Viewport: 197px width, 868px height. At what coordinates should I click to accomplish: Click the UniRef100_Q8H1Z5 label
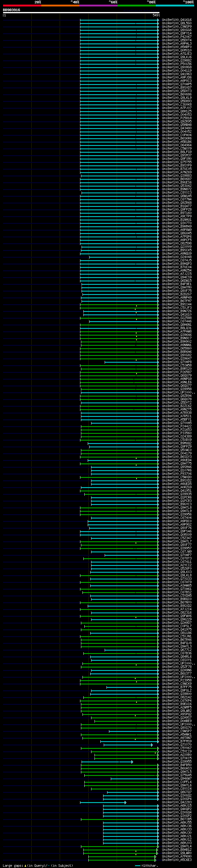(176, 111)
